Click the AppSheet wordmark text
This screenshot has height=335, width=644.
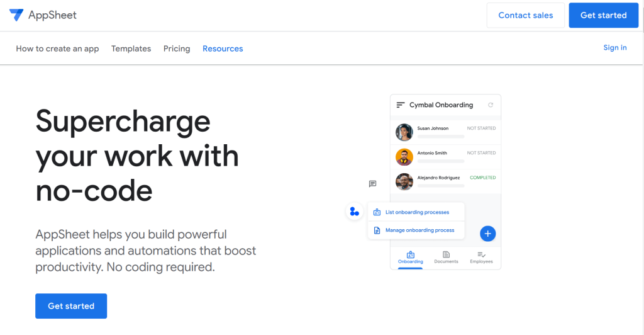(x=52, y=15)
